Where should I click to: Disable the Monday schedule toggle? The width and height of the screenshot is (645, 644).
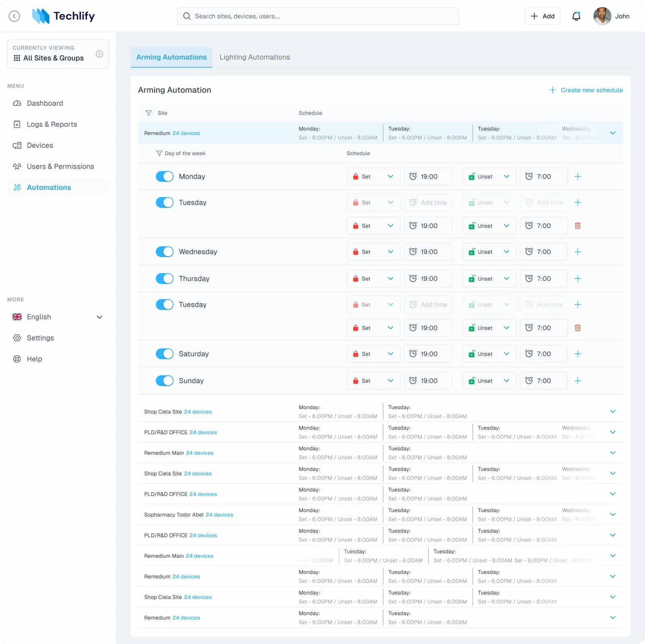tap(164, 177)
